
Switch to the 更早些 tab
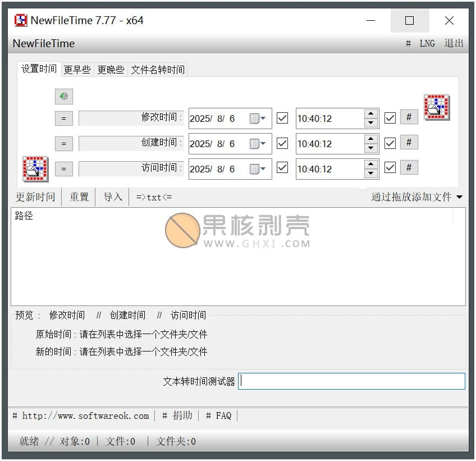click(77, 70)
